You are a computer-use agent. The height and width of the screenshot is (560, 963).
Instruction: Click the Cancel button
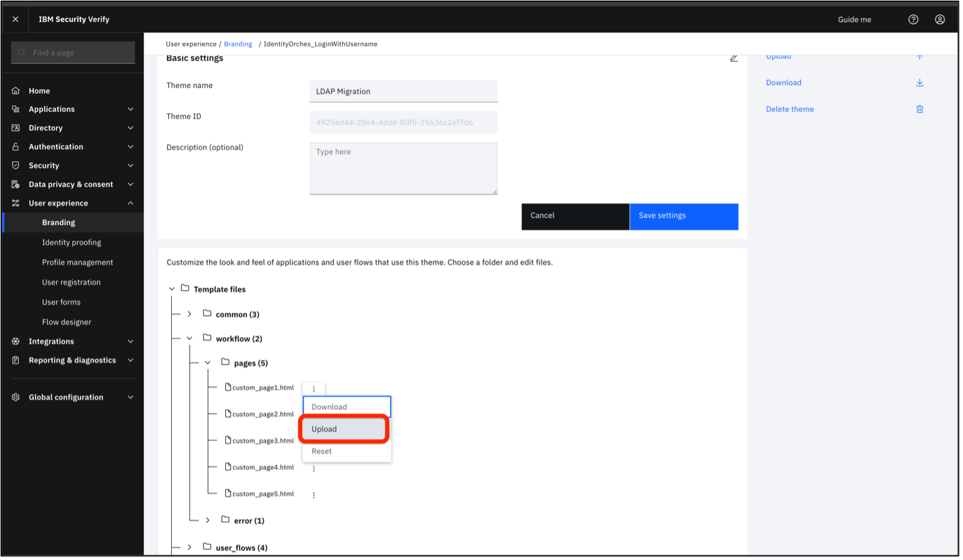[575, 216]
